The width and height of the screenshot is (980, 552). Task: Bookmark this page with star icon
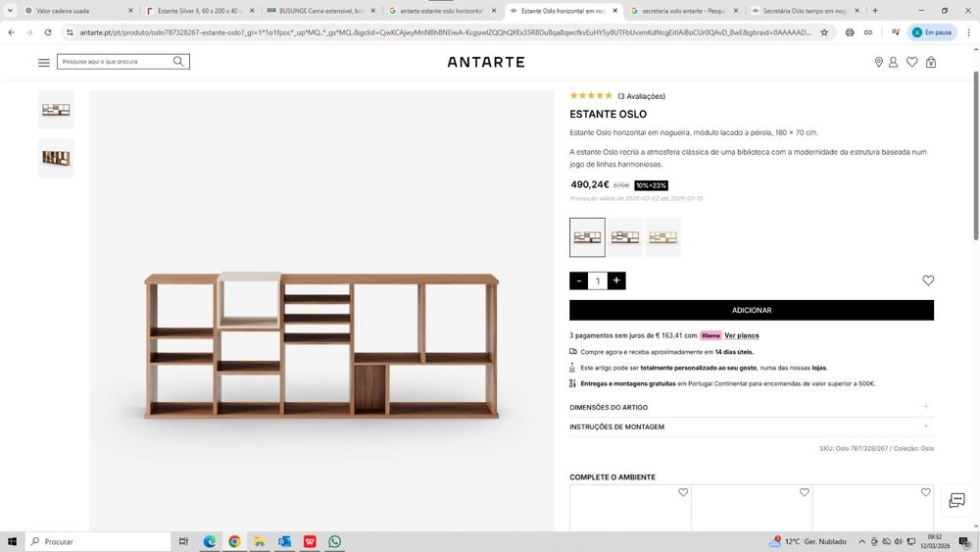pos(824,32)
